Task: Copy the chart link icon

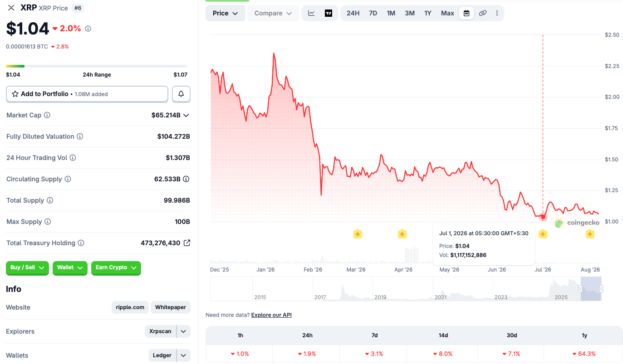Action: pos(483,13)
